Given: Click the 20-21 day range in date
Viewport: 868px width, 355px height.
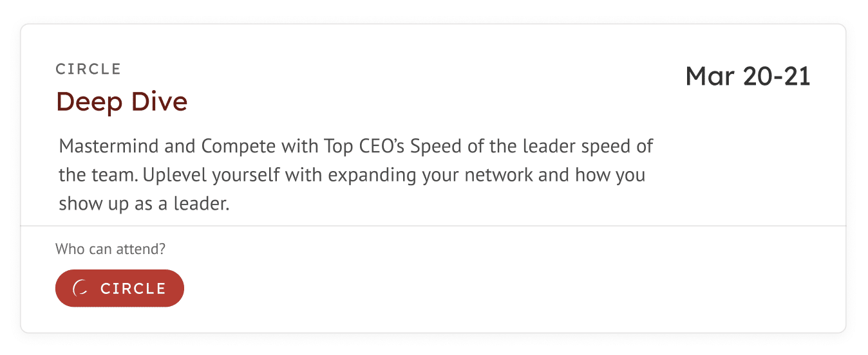Looking at the screenshot, I should (x=777, y=77).
